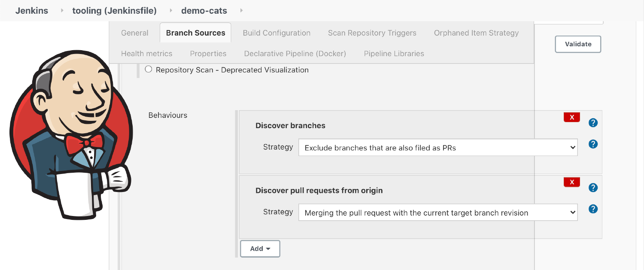The height and width of the screenshot is (270, 644).
Task: Open the pull requests Strategy dropdown
Action: click(x=437, y=212)
